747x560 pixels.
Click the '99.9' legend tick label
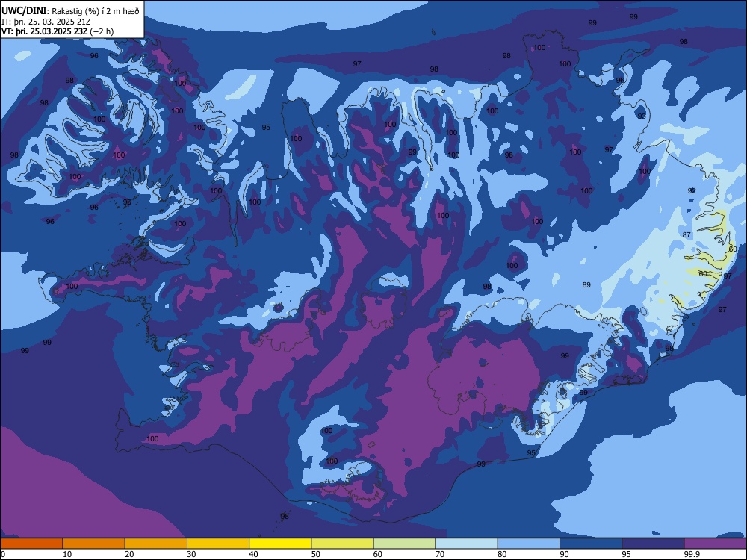point(692,554)
